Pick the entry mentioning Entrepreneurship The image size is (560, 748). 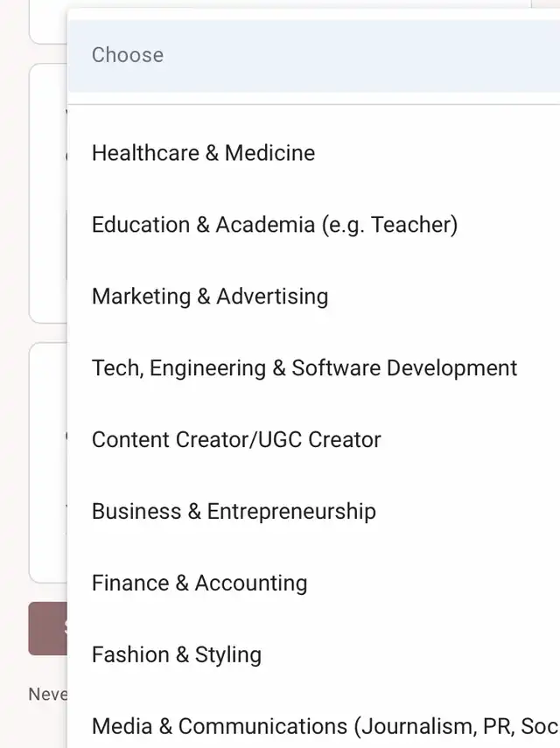point(314,511)
